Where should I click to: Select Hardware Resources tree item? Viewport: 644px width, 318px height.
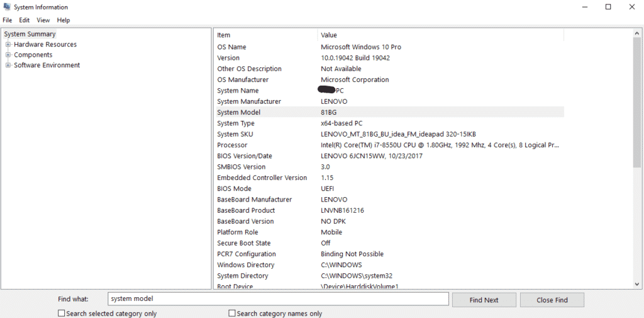[45, 45]
